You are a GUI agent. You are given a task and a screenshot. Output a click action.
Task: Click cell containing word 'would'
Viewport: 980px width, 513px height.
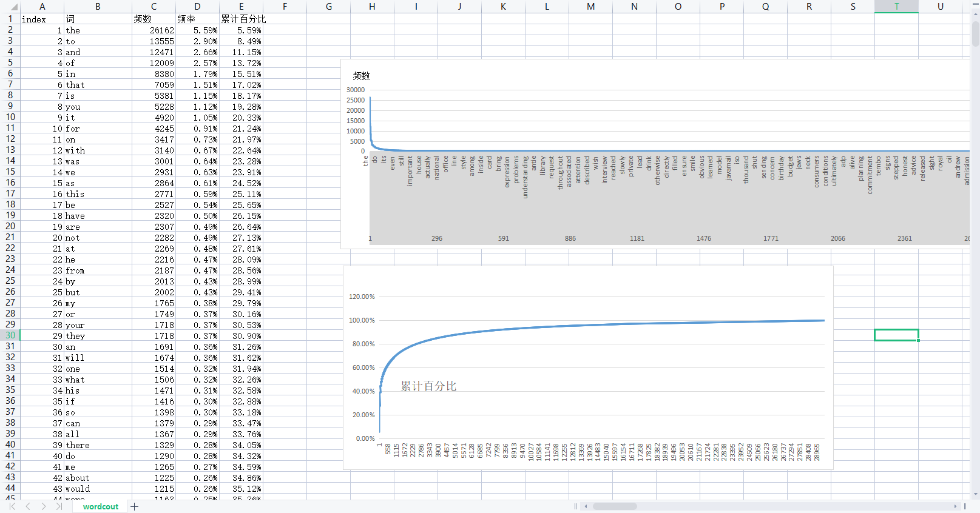98,488
